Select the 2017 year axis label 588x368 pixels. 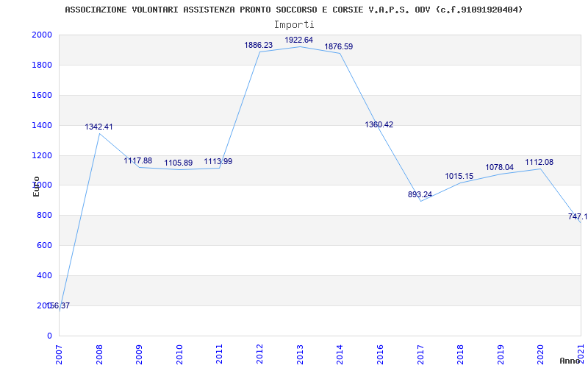(x=420, y=355)
